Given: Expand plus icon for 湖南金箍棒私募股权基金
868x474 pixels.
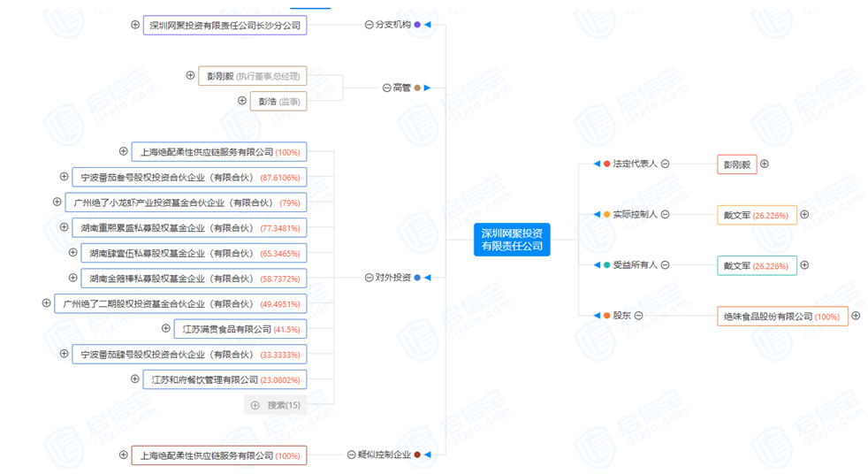Looking at the screenshot, I should (72, 278).
